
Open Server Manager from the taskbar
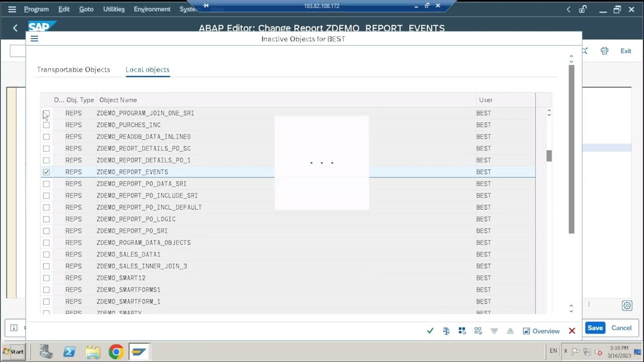point(46,352)
